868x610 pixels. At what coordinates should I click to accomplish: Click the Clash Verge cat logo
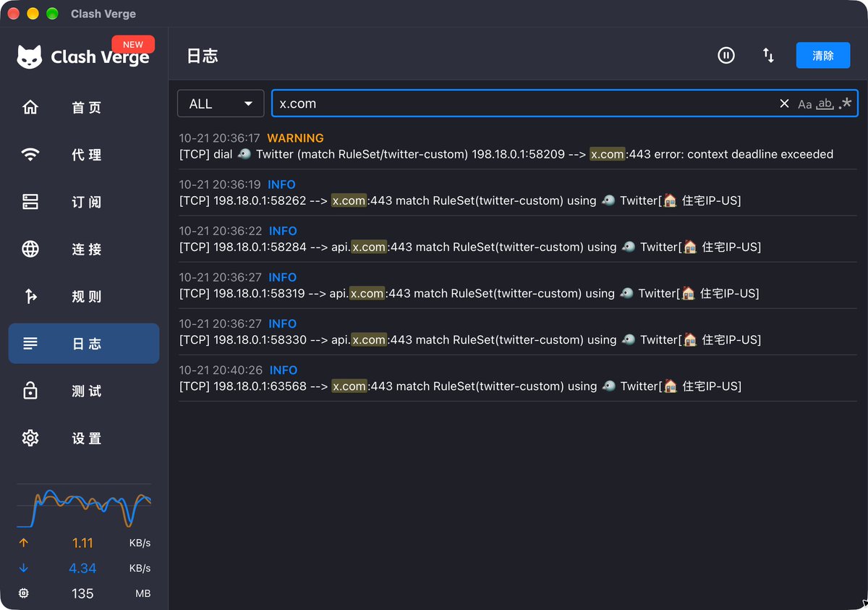pyautogui.click(x=30, y=57)
